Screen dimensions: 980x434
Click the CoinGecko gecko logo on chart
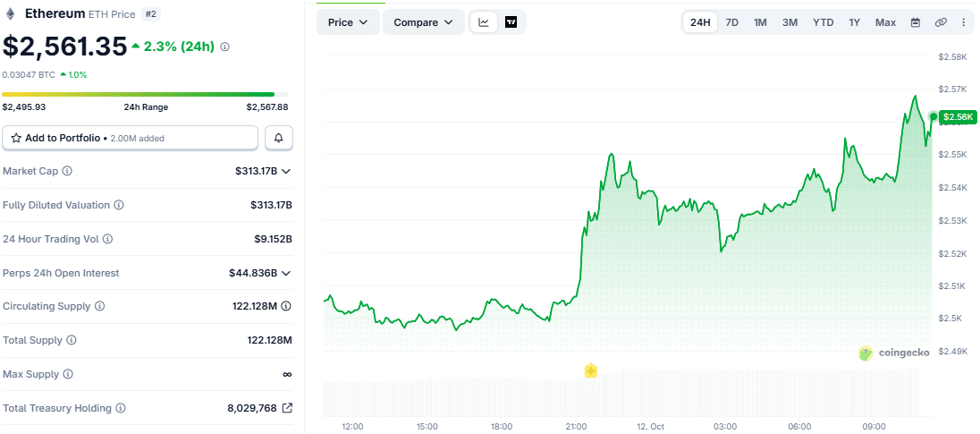pyautogui.click(x=866, y=353)
